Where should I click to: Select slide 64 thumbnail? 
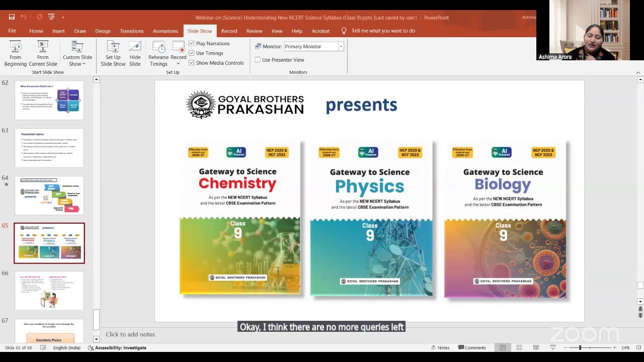pos(49,195)
